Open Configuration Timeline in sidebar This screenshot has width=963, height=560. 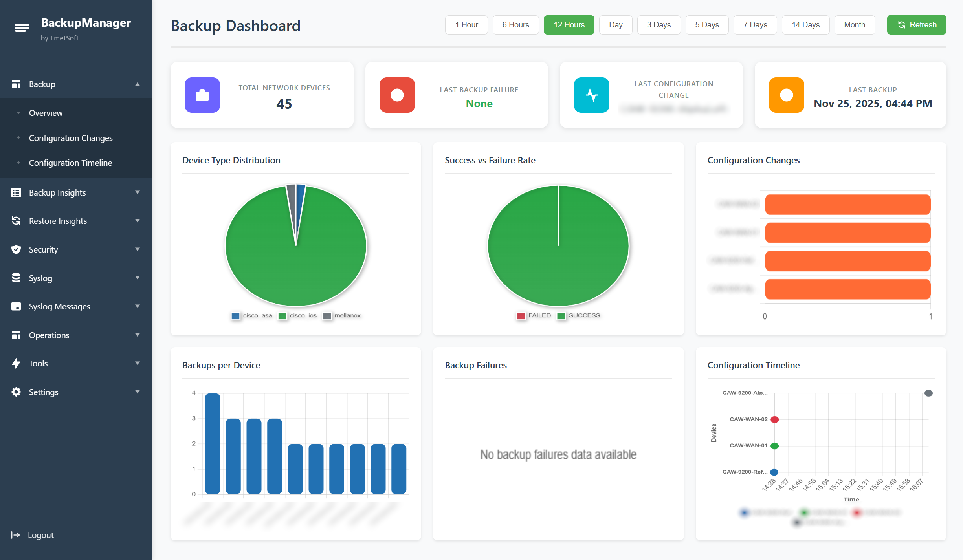[x=70, y=163]
